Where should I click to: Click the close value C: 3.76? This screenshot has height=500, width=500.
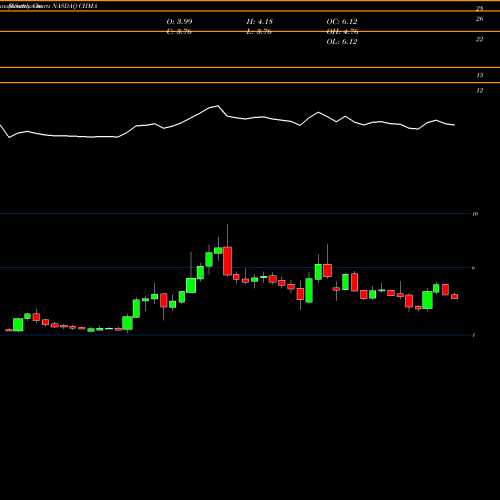pos(179,32)
